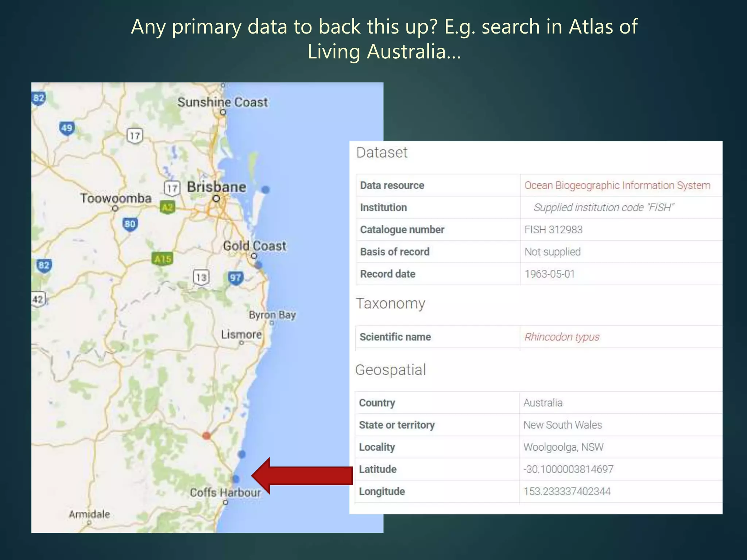This screenshot has height=560, width=747.
Task: Select catalogue number value FISH 312983
Action: pos(553,230)
